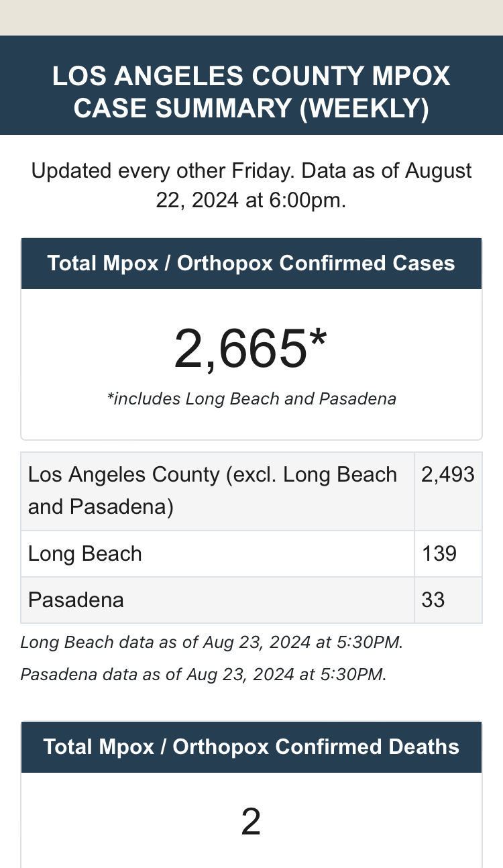Click the 139 case count cell

(439, 554)
